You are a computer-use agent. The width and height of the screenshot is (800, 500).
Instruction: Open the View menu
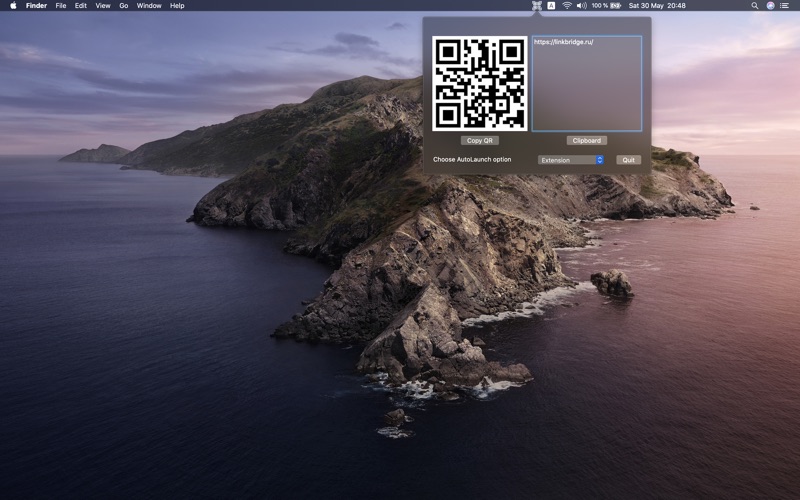(103, 6)
